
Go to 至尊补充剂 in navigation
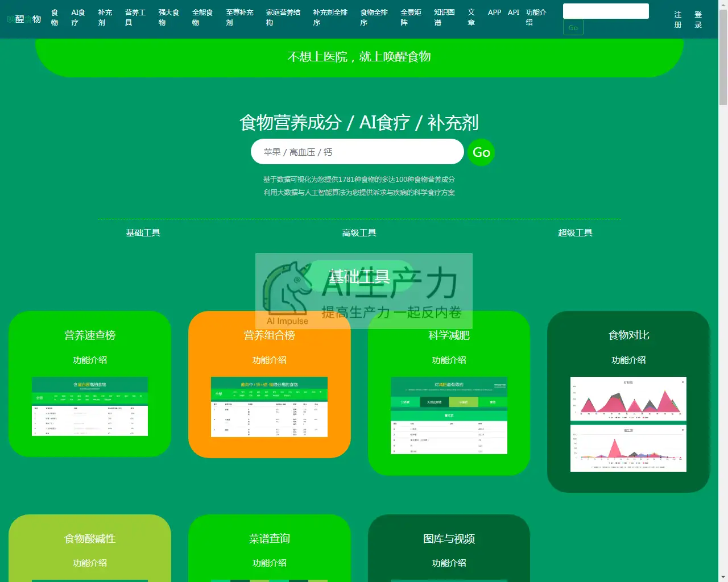pos(239,18)
